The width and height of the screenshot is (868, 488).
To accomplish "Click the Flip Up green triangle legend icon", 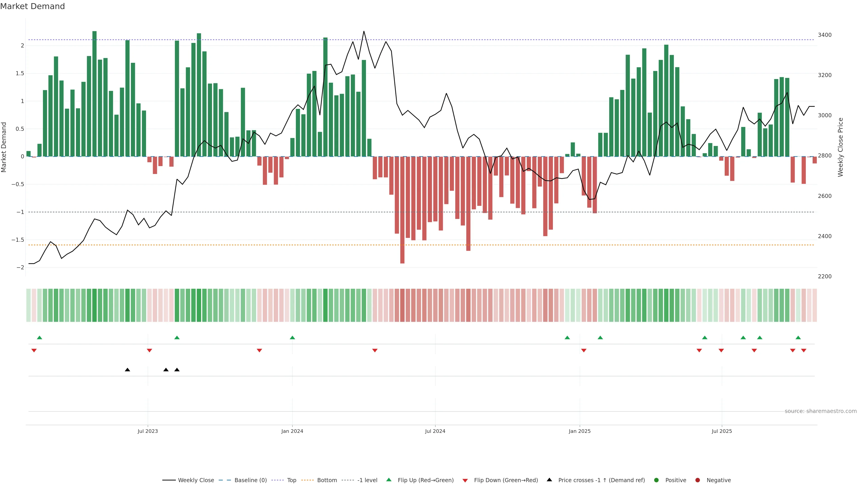I will pos(389,480).
